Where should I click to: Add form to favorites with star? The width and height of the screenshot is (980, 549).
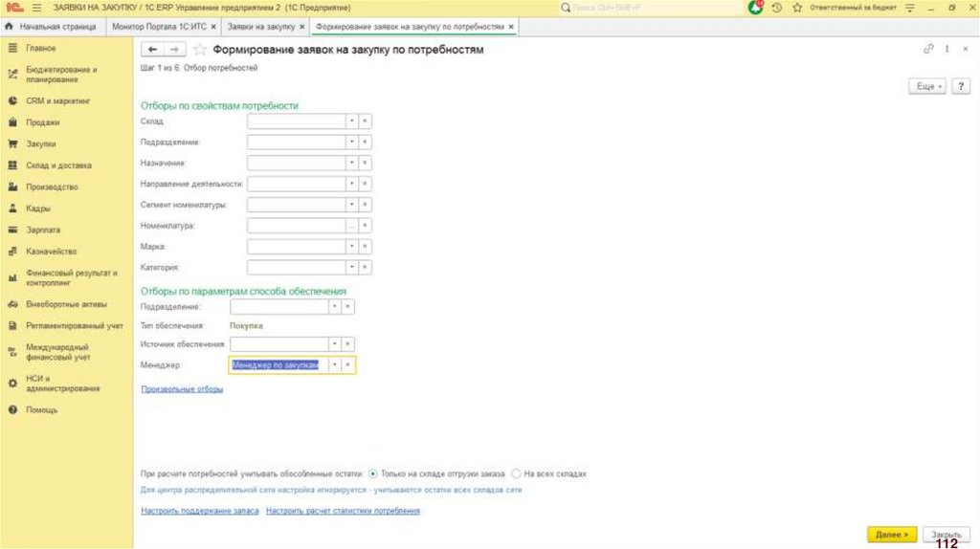pyautogui.click(x=199, y=50)
